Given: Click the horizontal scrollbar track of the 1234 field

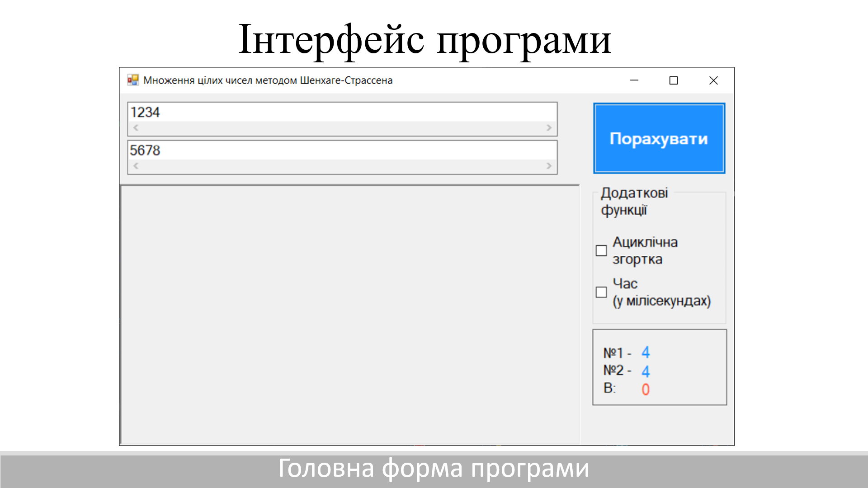Looking at the screenshot, I should [x=342, y=128].
